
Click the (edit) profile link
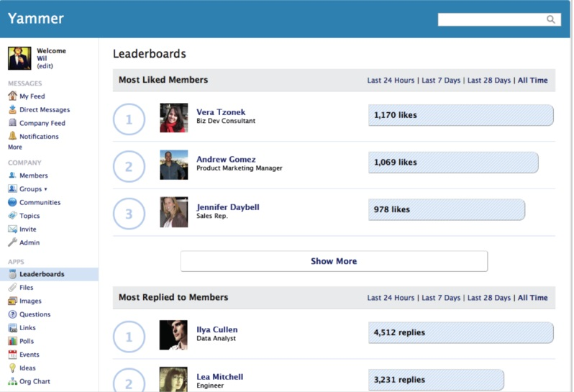[x=45, y=66]
